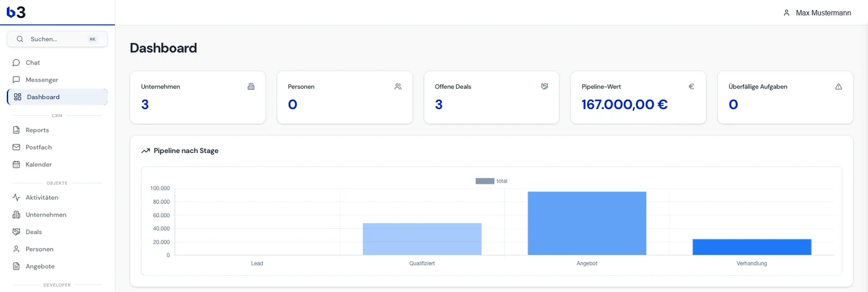The image size is (868, 292).
Task: Click the Dashboard grid icon
Action: pos(17,97)
